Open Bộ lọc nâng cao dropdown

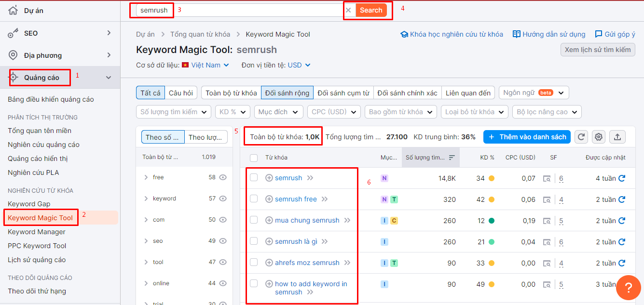[547, 112]
